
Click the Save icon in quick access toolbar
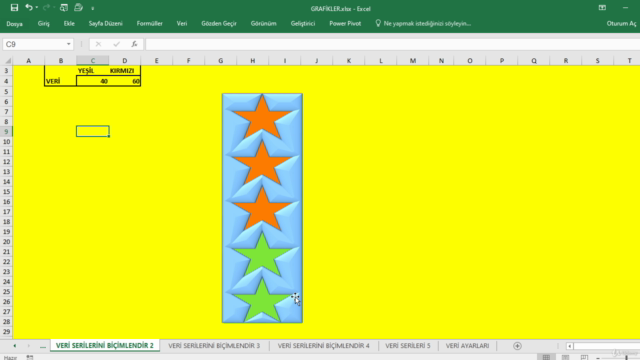tap(14, 7)
